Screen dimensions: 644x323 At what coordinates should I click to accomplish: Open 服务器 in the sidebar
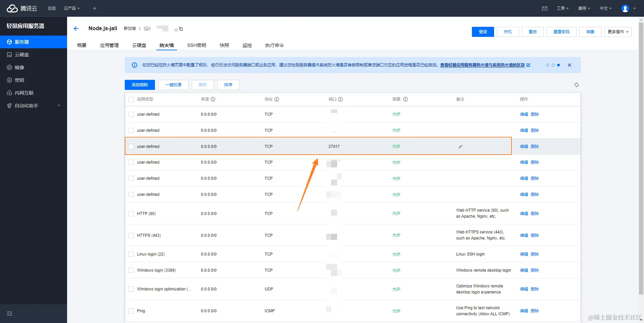34,42
